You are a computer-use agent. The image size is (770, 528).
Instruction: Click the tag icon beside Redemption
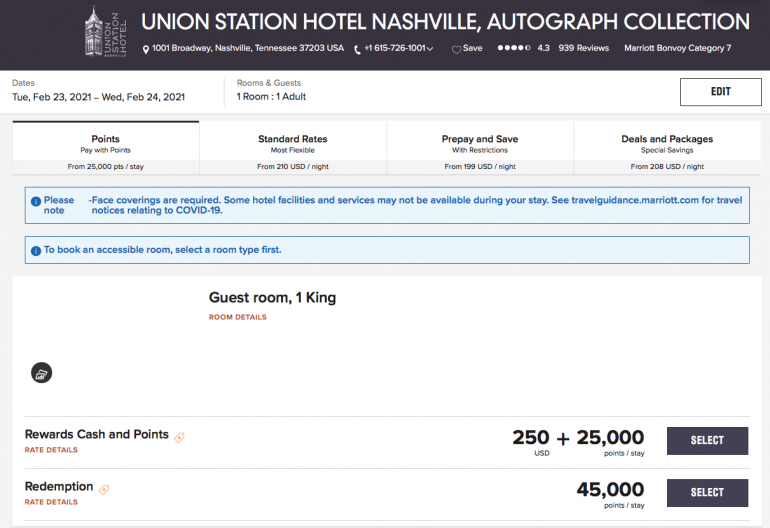coord(104,489)
